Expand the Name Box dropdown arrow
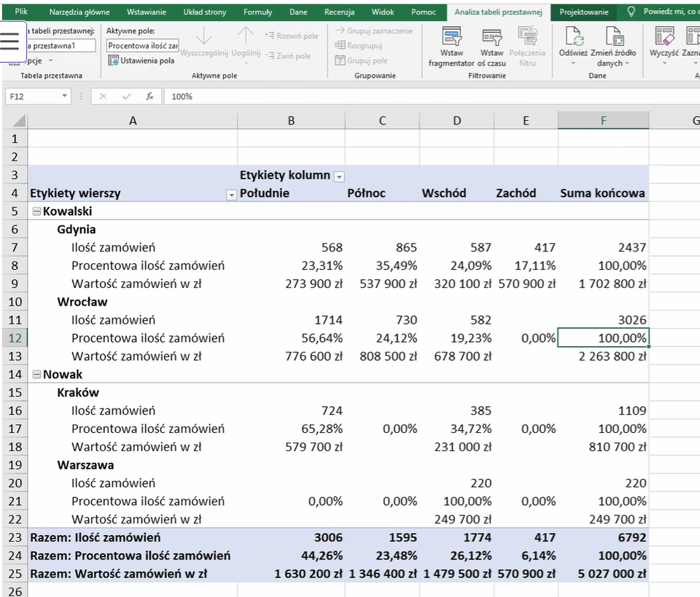Image resolution: width=700 pixels, height=597 pixels. [x=64, y=96]
